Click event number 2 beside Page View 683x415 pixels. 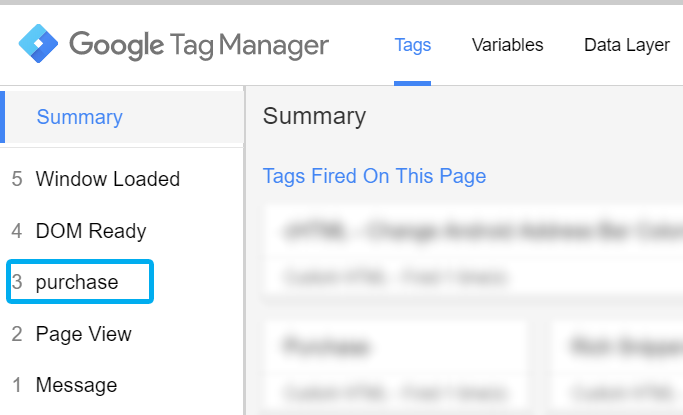pos(16,334)
